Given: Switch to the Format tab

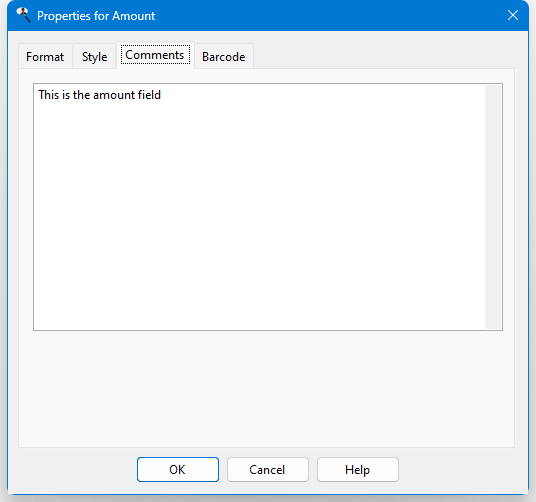Looking at the screenshot, I should 45,57.
